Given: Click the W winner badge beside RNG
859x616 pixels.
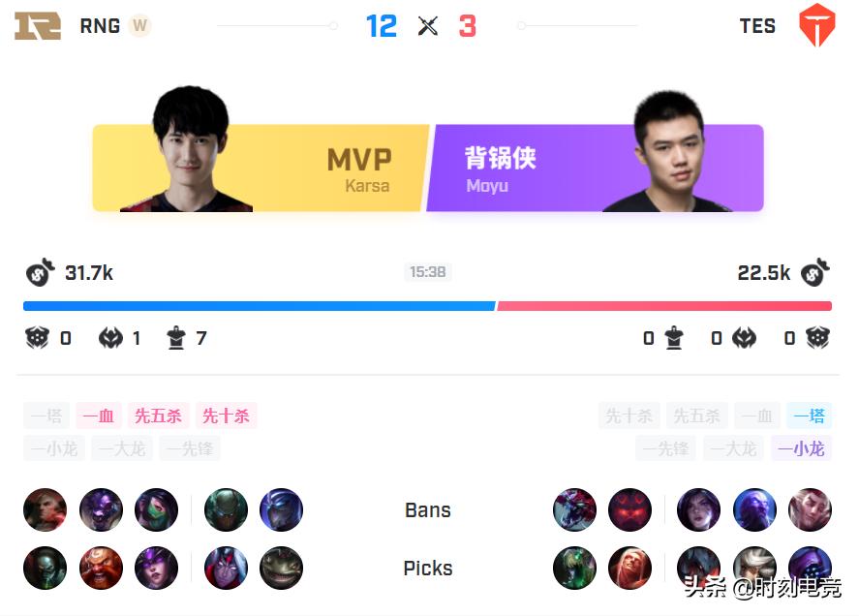Looking at the screenshot, I should pyautogui.click(x=139, y=26).
